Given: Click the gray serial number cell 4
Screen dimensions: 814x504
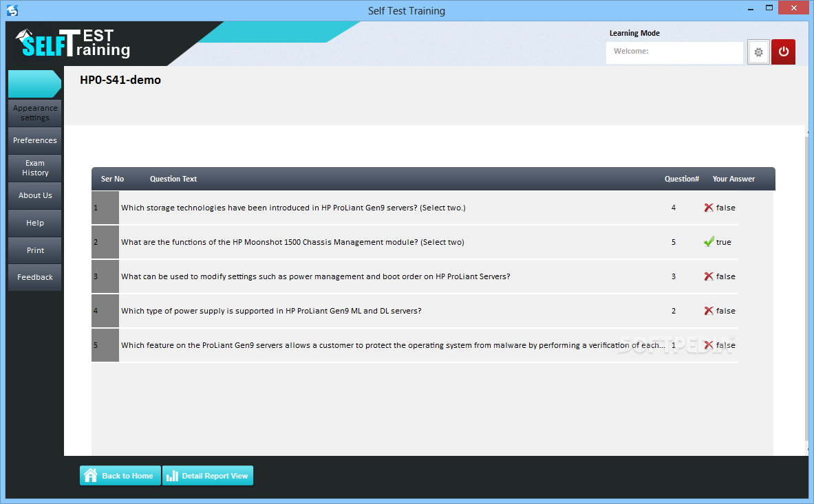Looking at the screenshot, I should coord(105,311).
